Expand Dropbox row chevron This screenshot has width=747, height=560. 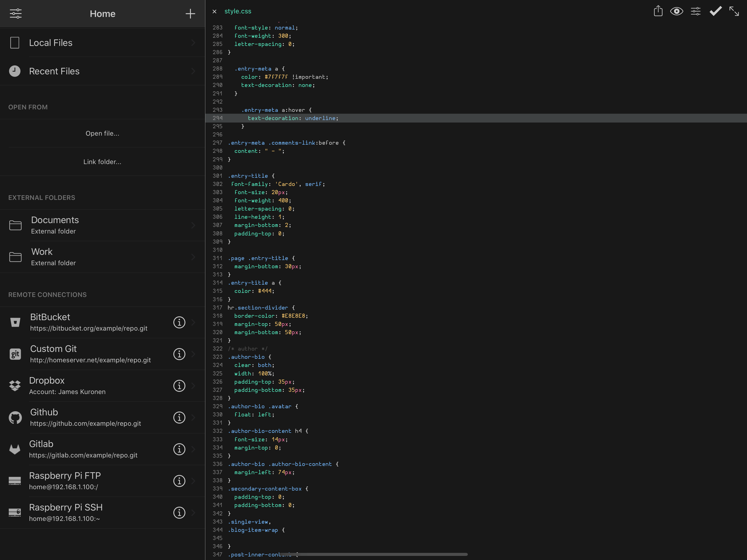point(193,386)
